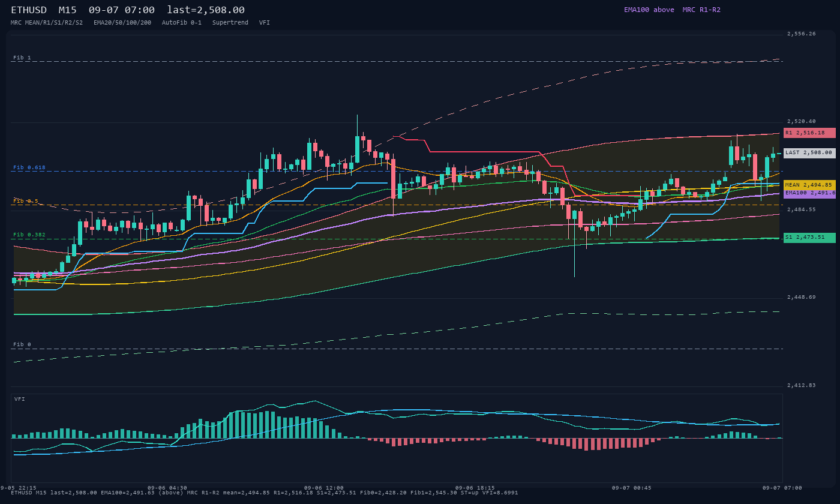
Task: Click the R1 2,516.18 price tag
Action: [809, 133]
